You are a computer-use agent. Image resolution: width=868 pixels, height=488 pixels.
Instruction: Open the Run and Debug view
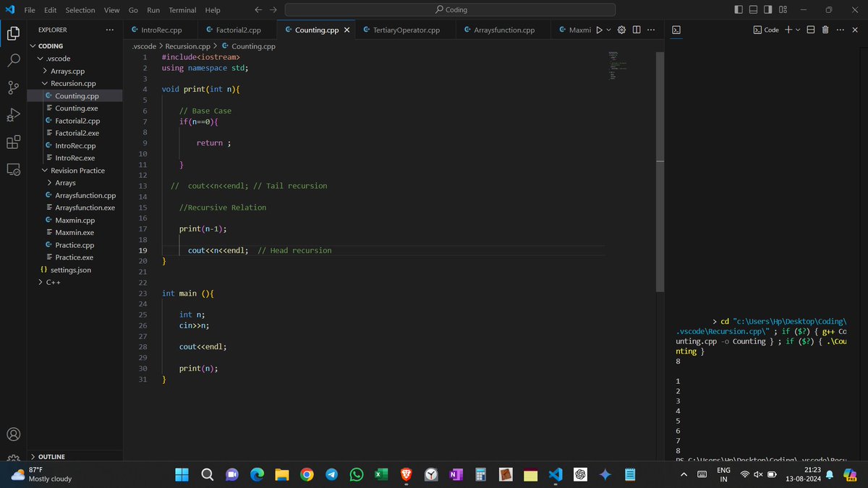click(x=13, y=115)
